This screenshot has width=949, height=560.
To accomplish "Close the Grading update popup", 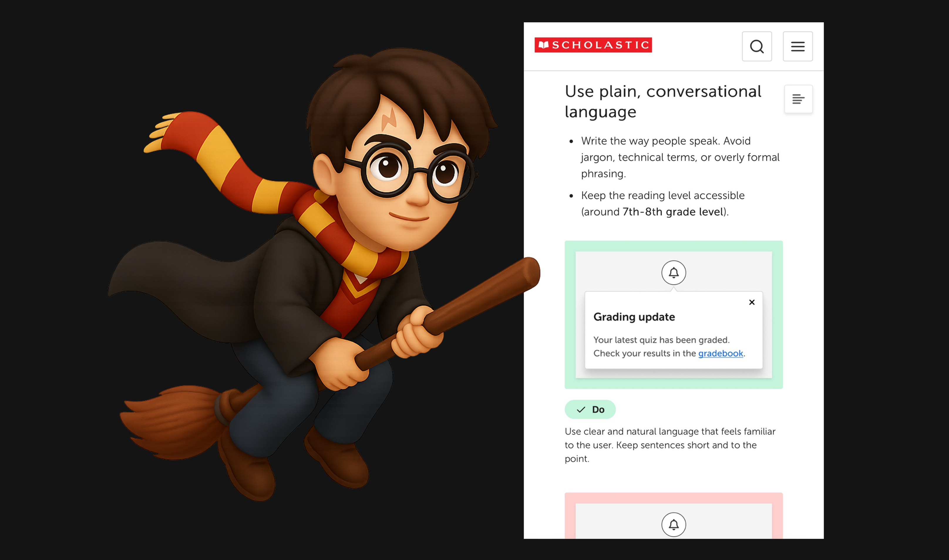I will tap(752, 302).
